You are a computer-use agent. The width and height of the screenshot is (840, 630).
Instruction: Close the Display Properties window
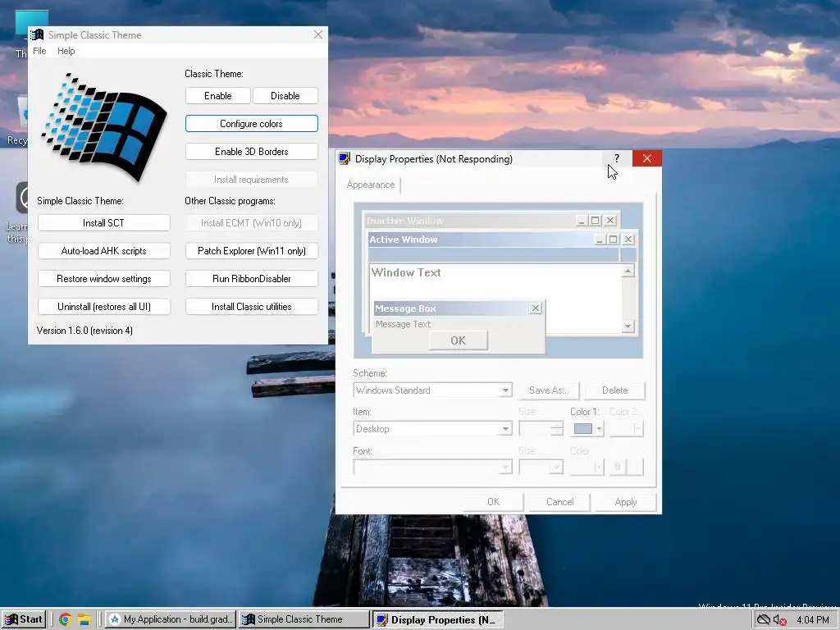click(646, 158)
